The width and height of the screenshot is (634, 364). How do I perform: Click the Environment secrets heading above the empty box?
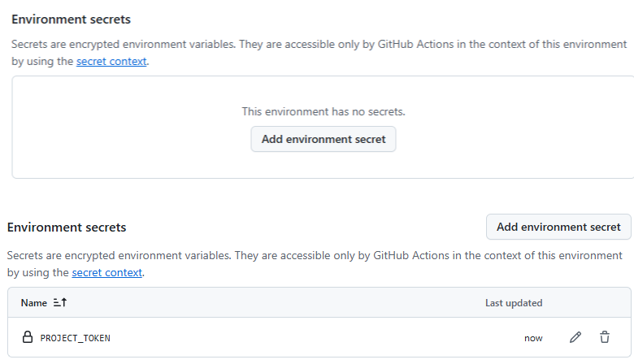[71, 19]
